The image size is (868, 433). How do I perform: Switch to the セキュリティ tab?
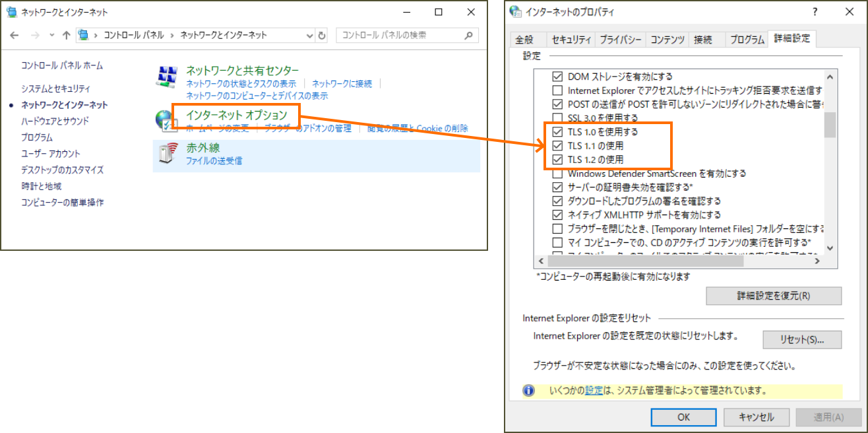(571, 40)
